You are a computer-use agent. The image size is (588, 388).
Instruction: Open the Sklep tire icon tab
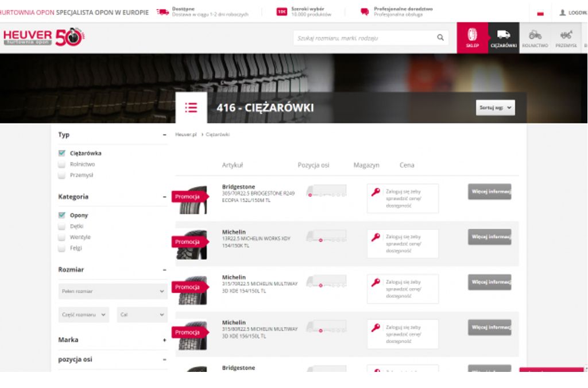(472, 37)
